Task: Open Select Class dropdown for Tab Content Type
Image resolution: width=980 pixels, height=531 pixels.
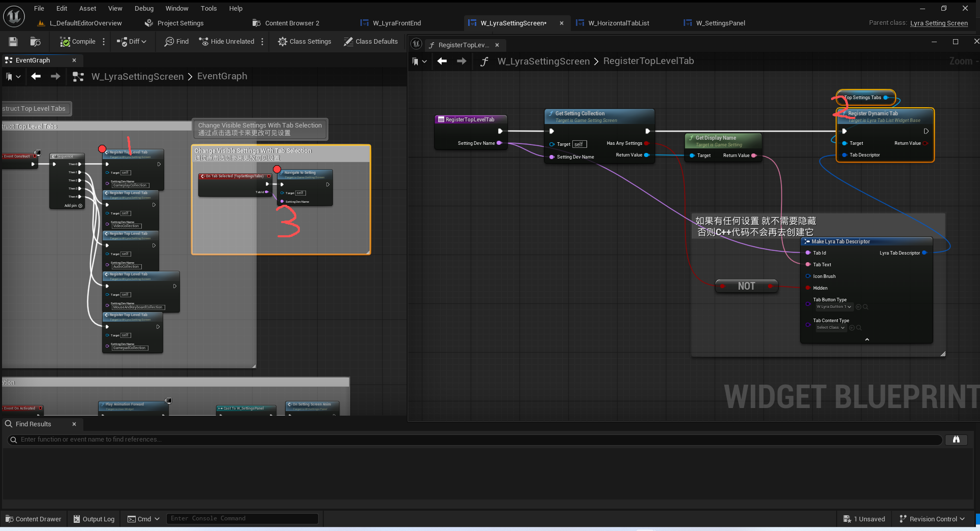Action: [x=831, y=328]
